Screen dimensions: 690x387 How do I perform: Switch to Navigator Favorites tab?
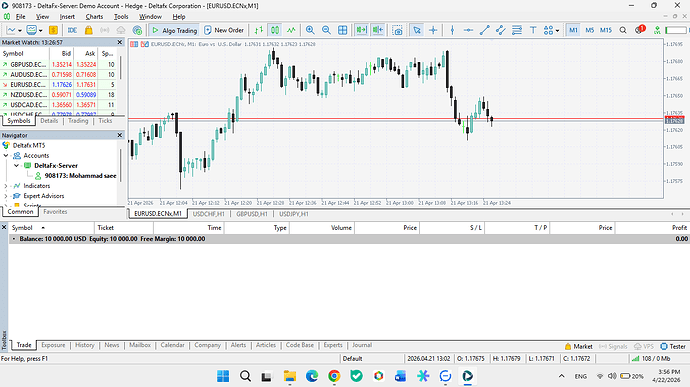(55, 212)
